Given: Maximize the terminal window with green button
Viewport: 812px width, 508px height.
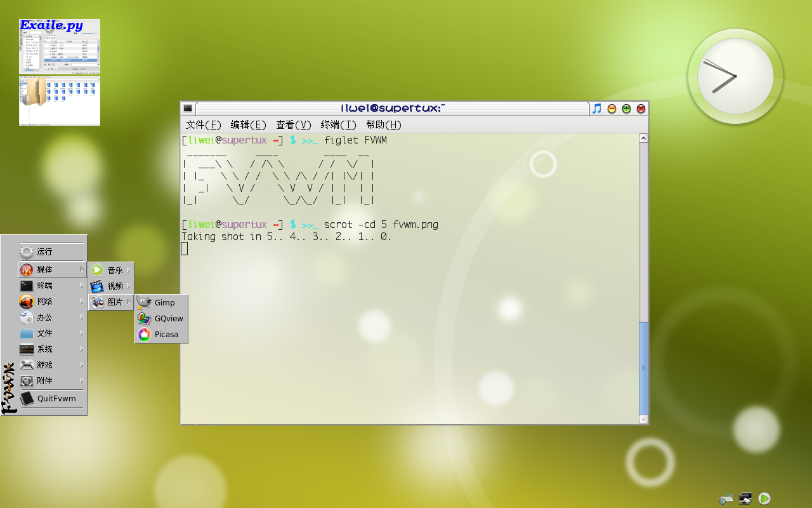Looking at the screenshot, I should (x=626, y=109).
